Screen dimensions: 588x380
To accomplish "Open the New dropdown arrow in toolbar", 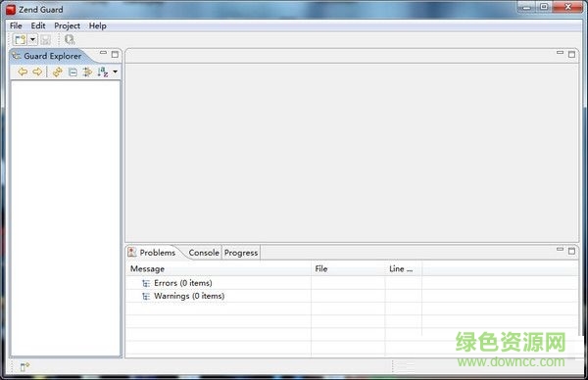I will (x=32, y=39).
